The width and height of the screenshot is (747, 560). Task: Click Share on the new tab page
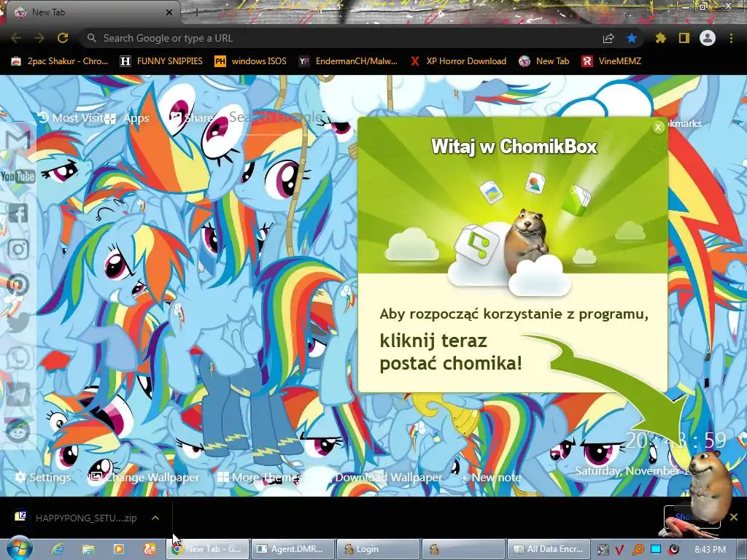tap(192, 117)
